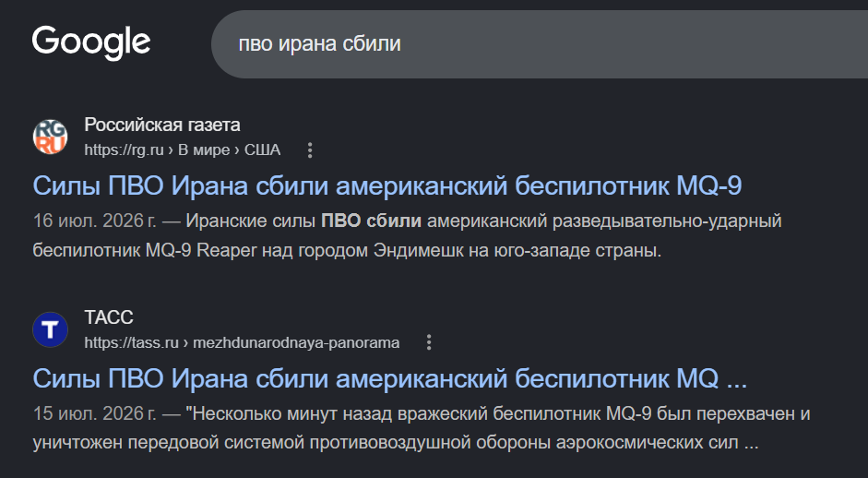868x478 pixels.
Task: Click the '15 июл. 2026 г.' date text
Action: tap(95, 413)
